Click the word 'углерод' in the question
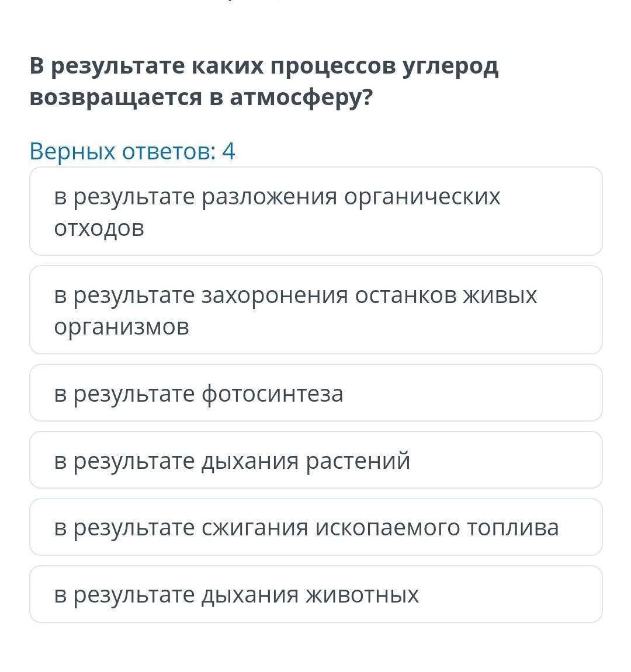This screenshot has width=631, height=672. pyautogui.click(x=450, y=67)
